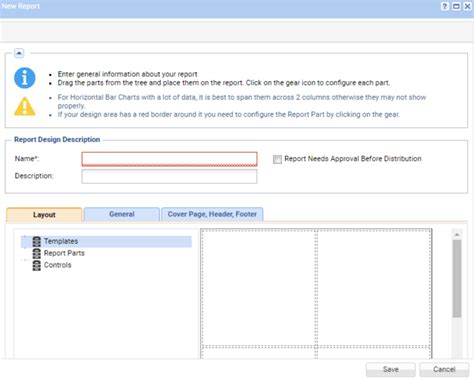Click the 'Enter general information about your report' text
The image size is (474, 380).
127,74
